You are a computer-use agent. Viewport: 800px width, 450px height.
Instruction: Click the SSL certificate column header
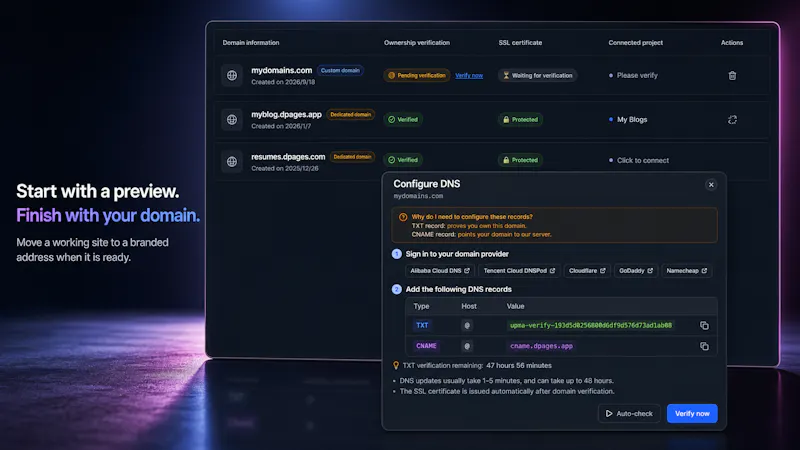click(520, 43)
